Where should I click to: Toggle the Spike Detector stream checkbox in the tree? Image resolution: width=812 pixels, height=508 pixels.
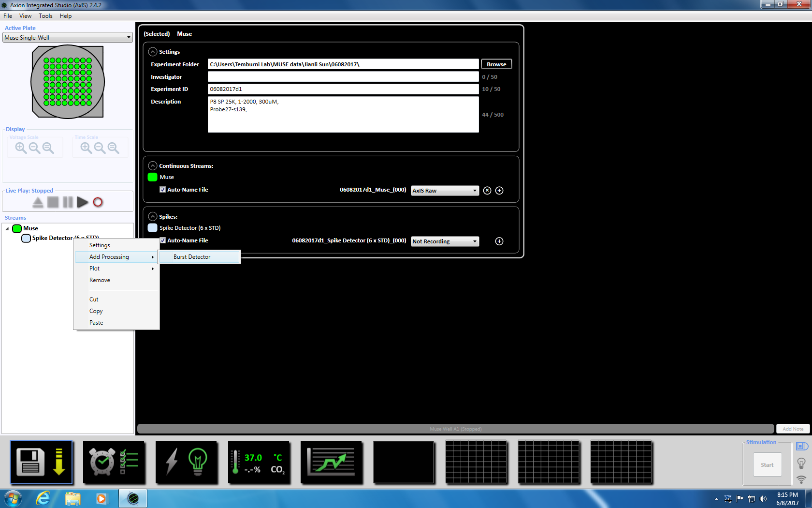(26, 238)
